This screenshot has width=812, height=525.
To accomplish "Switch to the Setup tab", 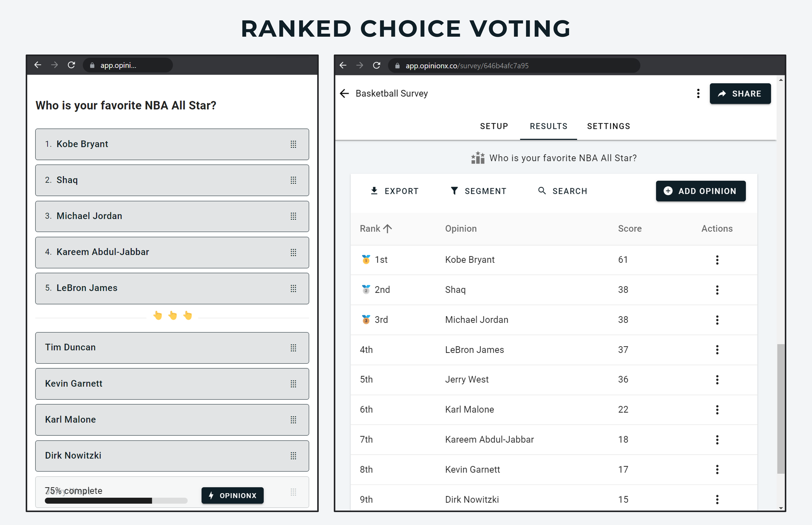I will click(x=494, y=126).
